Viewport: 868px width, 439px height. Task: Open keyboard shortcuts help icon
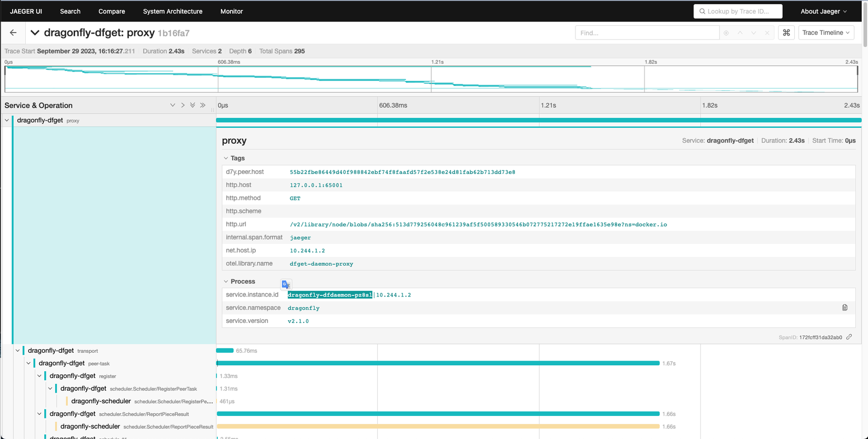(x=786, y=33)
